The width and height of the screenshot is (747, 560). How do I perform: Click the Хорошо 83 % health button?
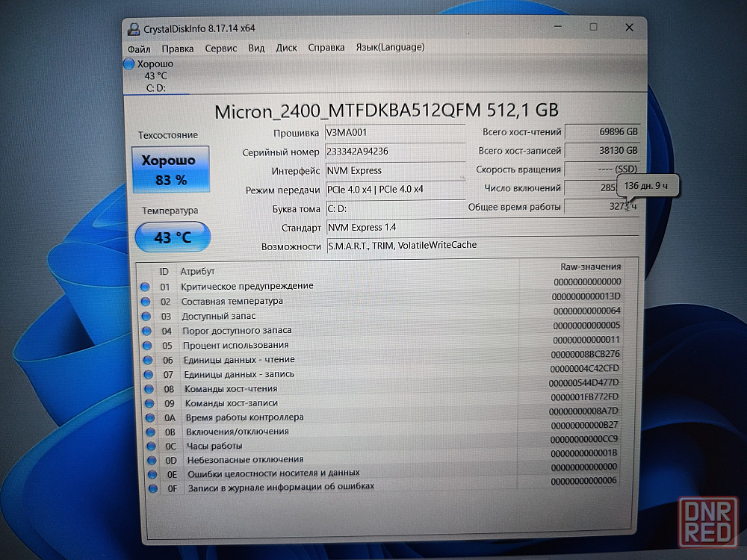click(x=170, y=169)
